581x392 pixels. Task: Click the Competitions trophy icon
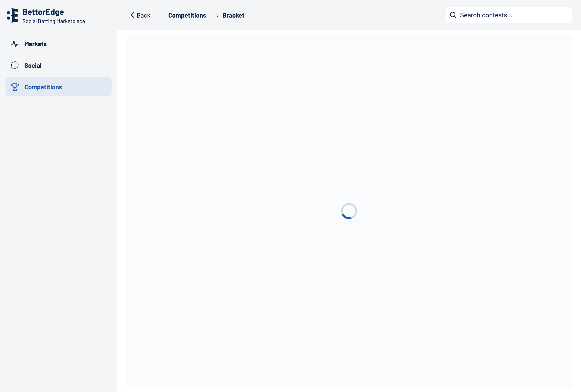click(x=15, y=87)
